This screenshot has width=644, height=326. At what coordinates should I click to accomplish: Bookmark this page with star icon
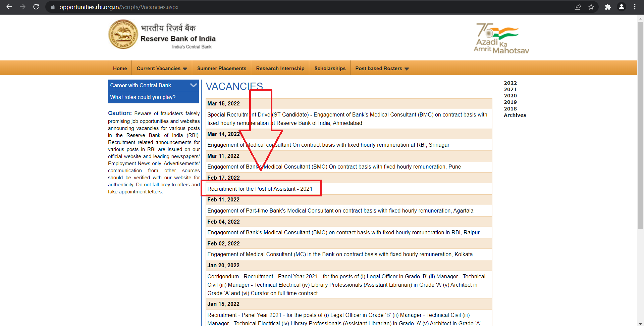(x=591, y=7)
